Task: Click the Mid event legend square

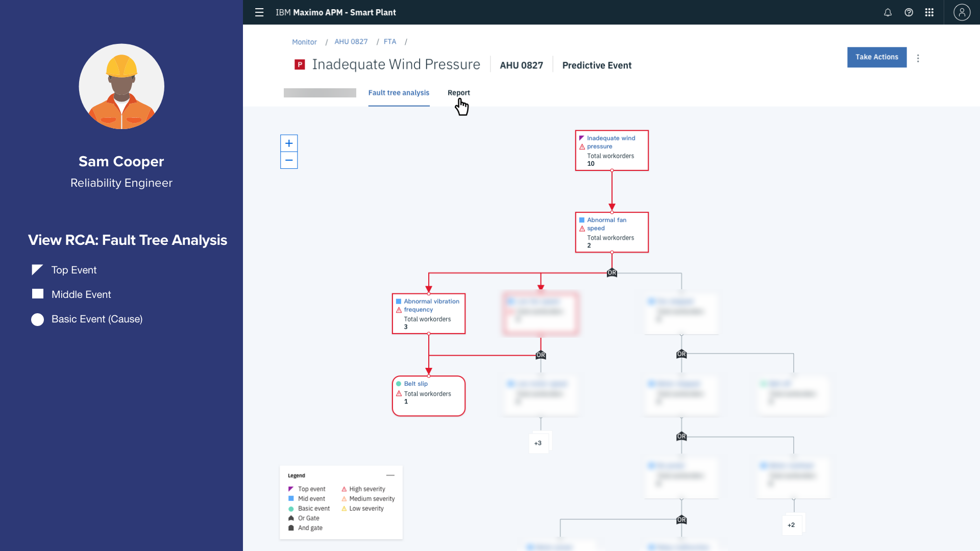Action: coord(291,498)
